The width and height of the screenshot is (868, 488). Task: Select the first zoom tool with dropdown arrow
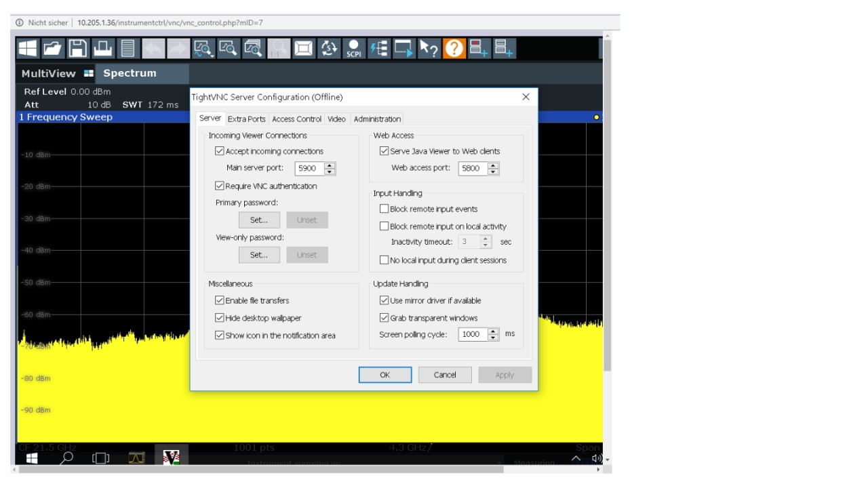pyautogui.click(x=203, y=48)
